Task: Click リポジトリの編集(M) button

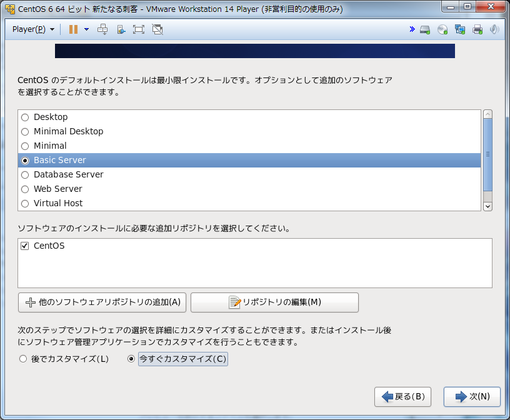Action: (274, 302)
